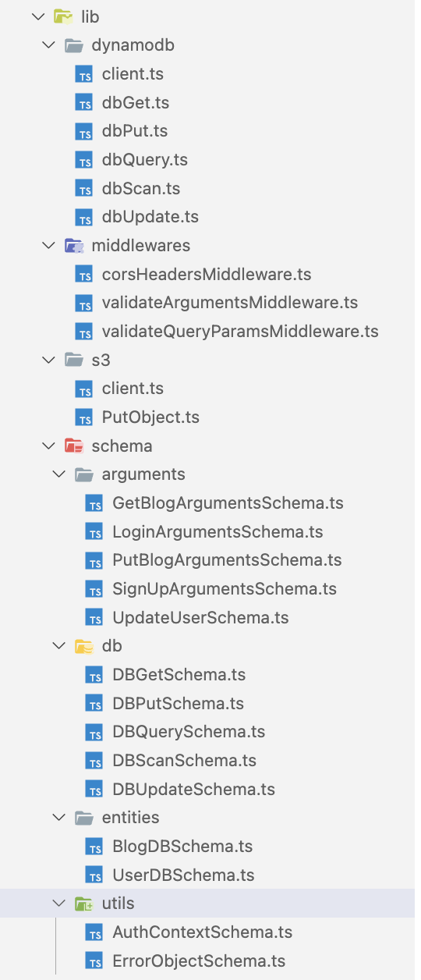Screen dimensions: 421x980
Task: Open corsHeadersMiddleware.ts file
Action: pos(207,275)
